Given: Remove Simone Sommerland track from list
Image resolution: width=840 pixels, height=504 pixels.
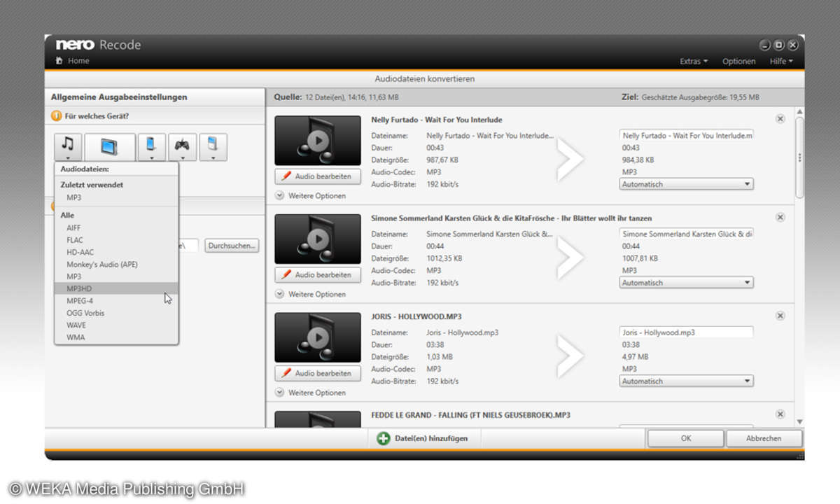Looking at the screenshot, I should click(x=780, y=218).
